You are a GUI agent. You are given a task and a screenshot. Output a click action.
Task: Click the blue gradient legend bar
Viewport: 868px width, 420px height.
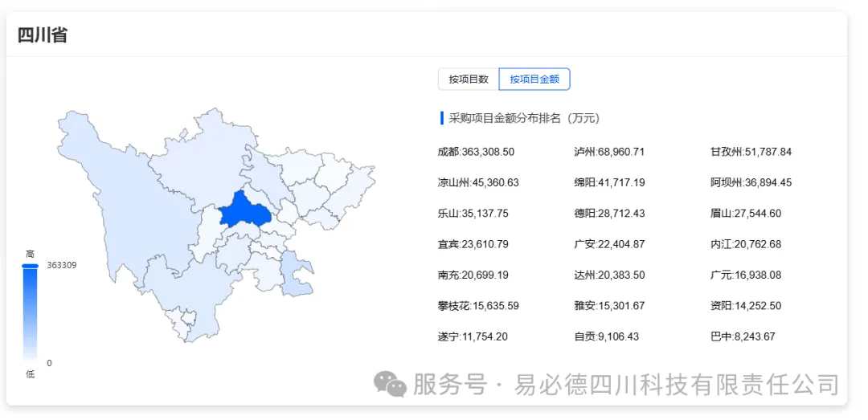(31, 314)
